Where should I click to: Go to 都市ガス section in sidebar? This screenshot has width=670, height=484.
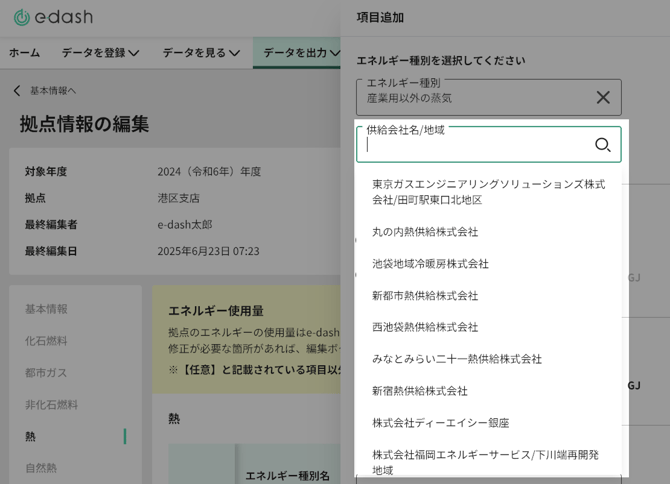pyautogui.click(x=46, y=373)
